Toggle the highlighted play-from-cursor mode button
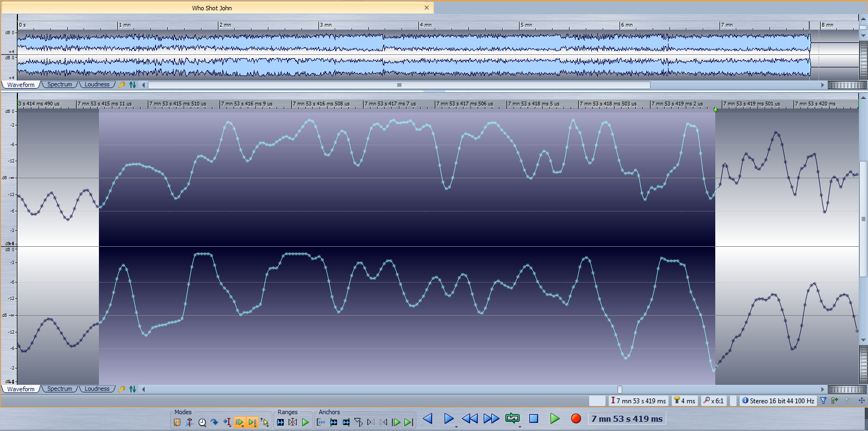 tap(239, 422)
